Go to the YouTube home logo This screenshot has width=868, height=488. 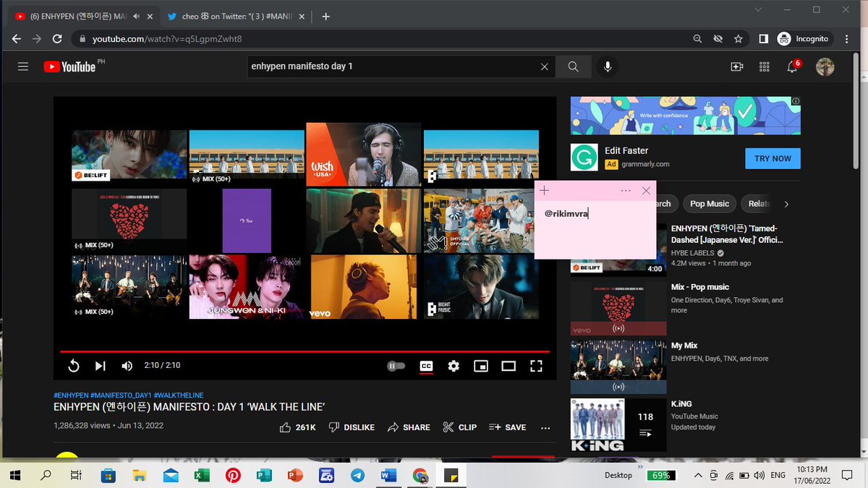(69, 67)
